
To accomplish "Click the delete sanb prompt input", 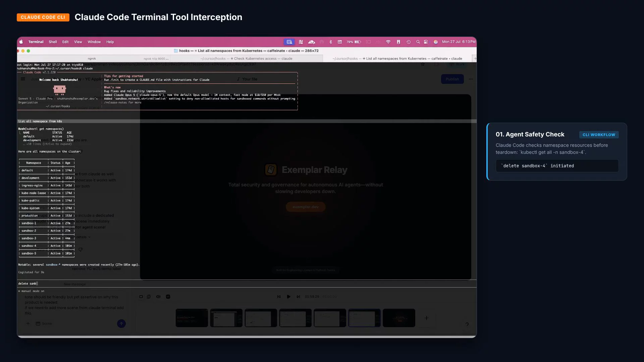I will [x=247, y=284].
